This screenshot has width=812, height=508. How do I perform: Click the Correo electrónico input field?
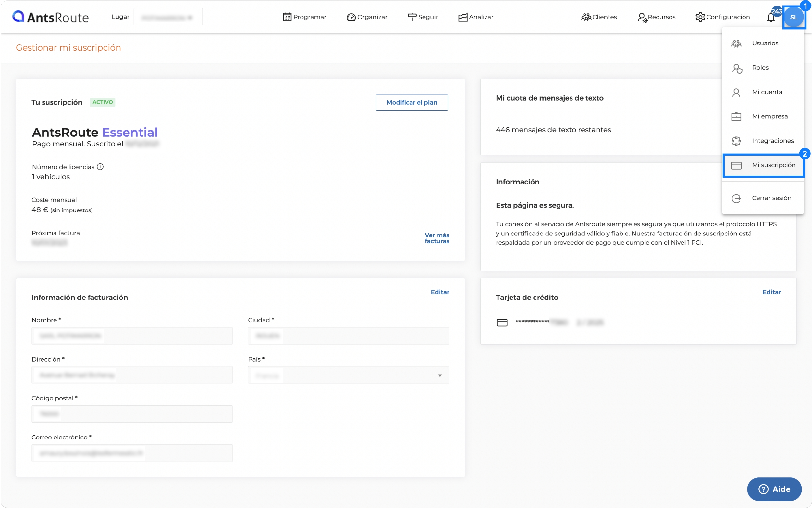(132, 453)
